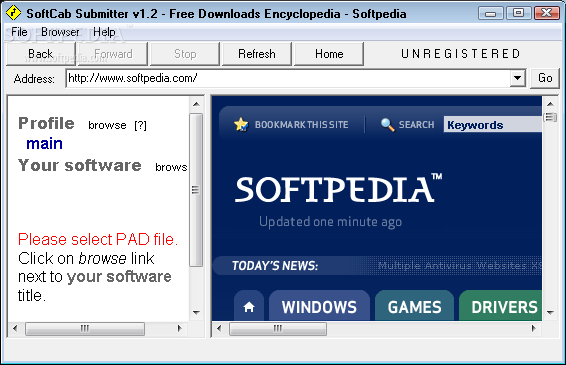Click the Please select PAD file text
The height and width of the screenshot is (365, 566).
[x=98, y=240]
